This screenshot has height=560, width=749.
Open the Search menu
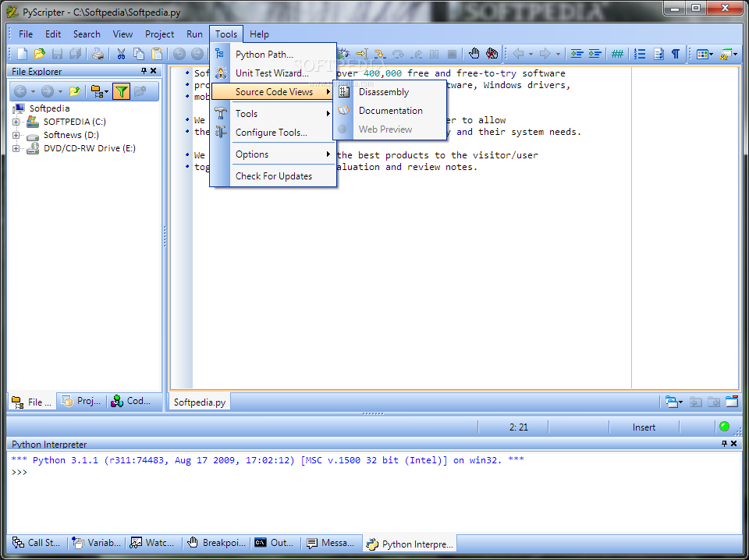(87, 34)
